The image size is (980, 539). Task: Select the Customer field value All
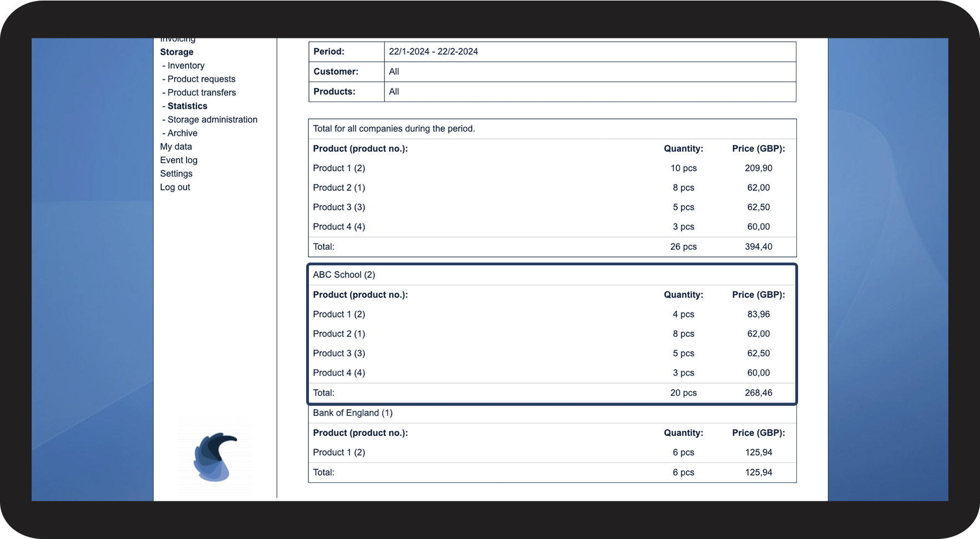[x=394, y=72]
